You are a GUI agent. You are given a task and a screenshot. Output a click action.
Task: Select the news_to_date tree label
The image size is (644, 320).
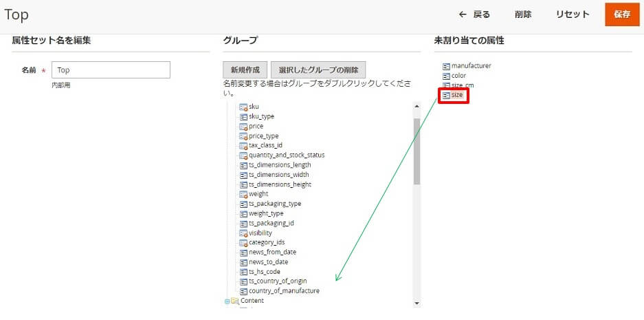[x=269, y=262]
